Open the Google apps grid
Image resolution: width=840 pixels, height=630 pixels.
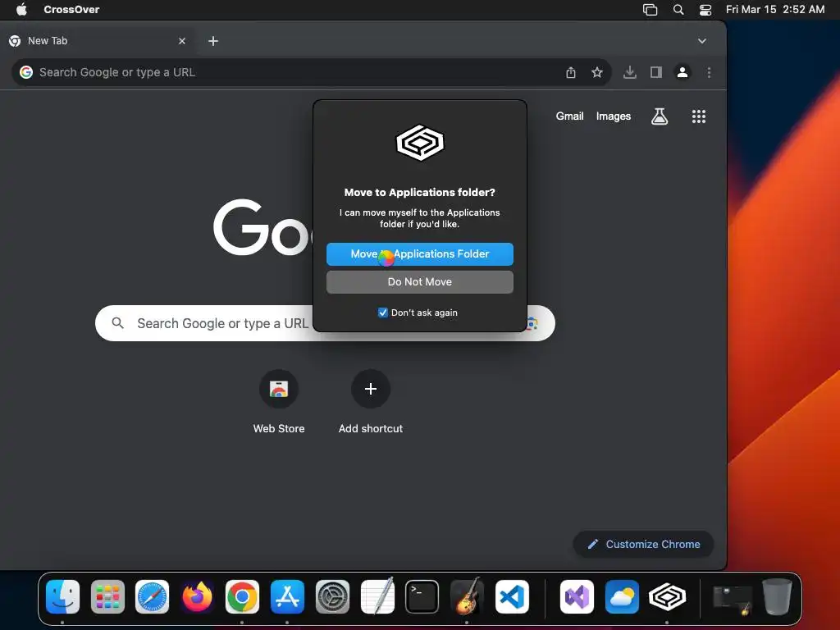[x=699, y=116]
